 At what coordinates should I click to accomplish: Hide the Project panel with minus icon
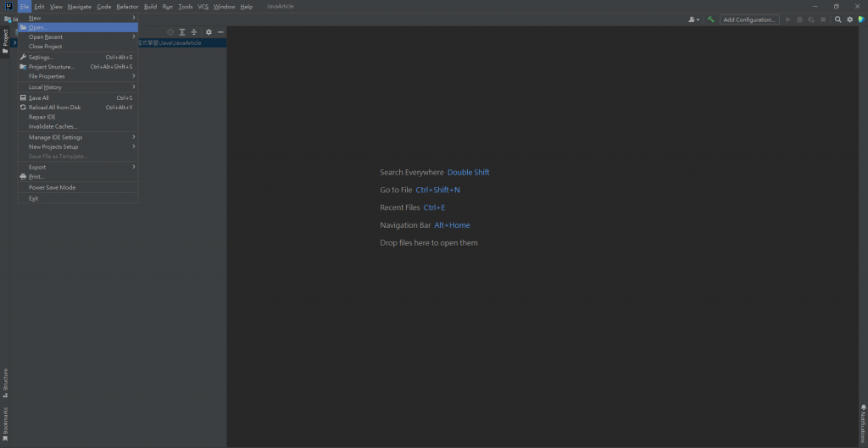coord(220,32)
